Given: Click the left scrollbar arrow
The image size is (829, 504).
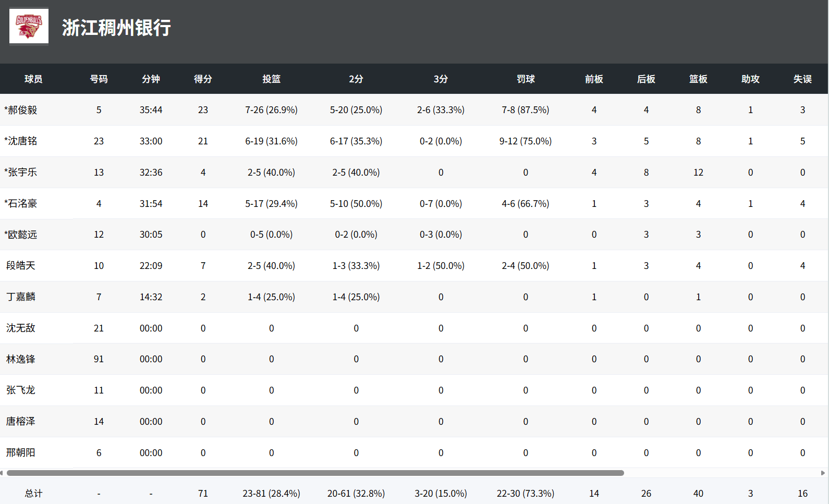Looking at the screenshot, I should [x=2, y=473].
